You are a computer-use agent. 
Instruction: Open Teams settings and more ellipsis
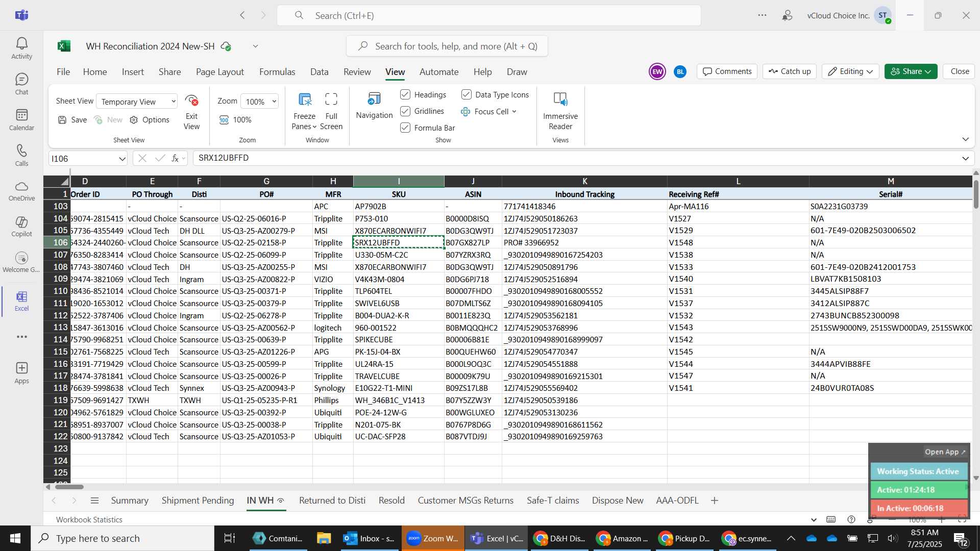[762, 15]
